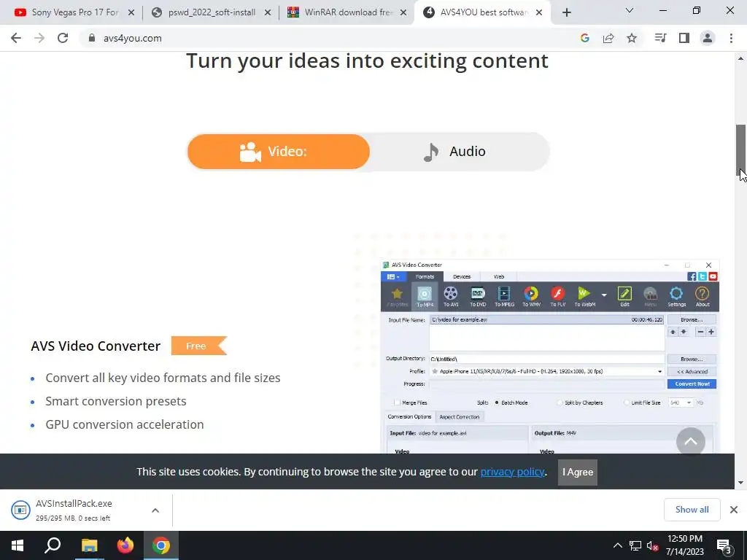Open the media control icon in toolbar
The height and width of the screenshot is (560, 747).
[x=660, y=38]
